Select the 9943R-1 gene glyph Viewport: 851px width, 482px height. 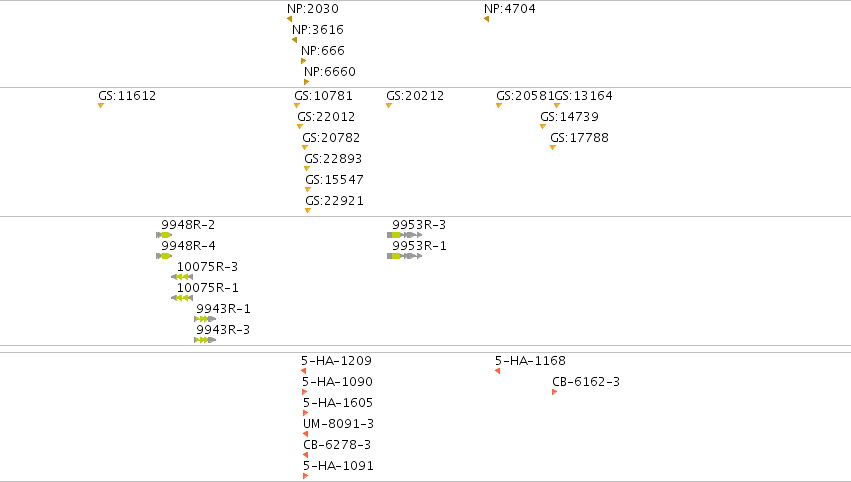[205, 319]
